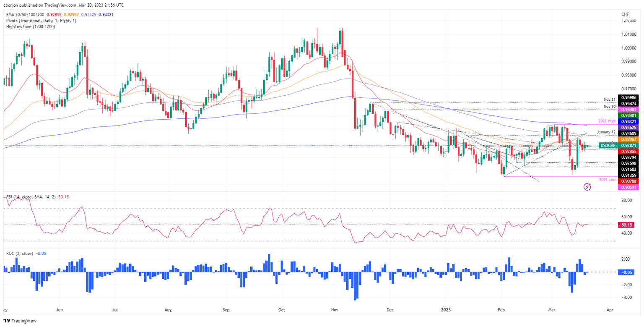The height and width of the screenshot is (327, 644).
Task: Click the blue -0.05 ROC value tag
Action: (x=627, y=273)
